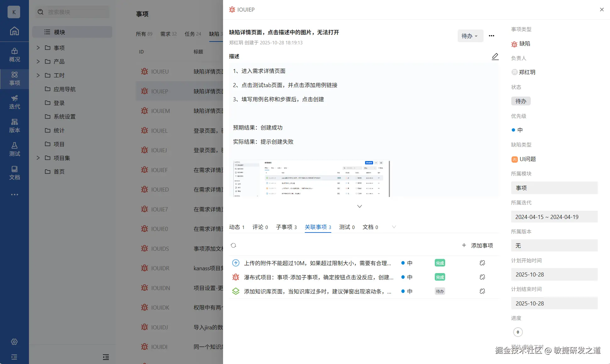This screenshot has width=610, height=364.
Task: Refresh the 关联事项 list
Action: coord(233,245)
